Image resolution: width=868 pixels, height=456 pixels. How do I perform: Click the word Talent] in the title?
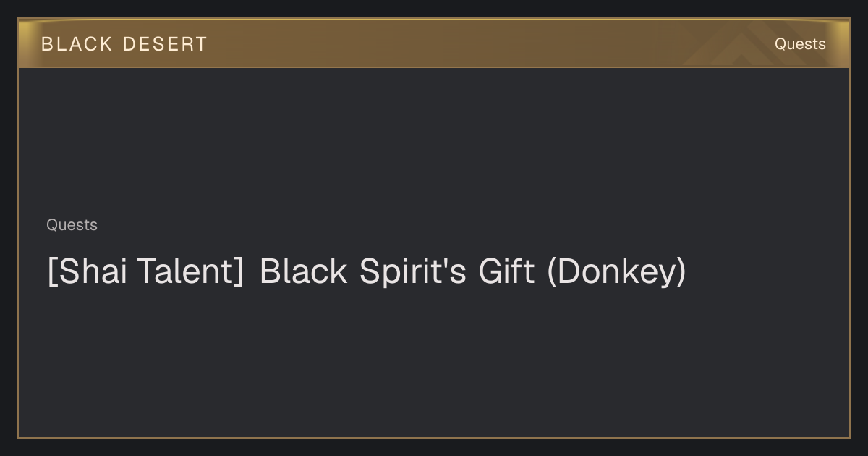[x=190, y=271]
